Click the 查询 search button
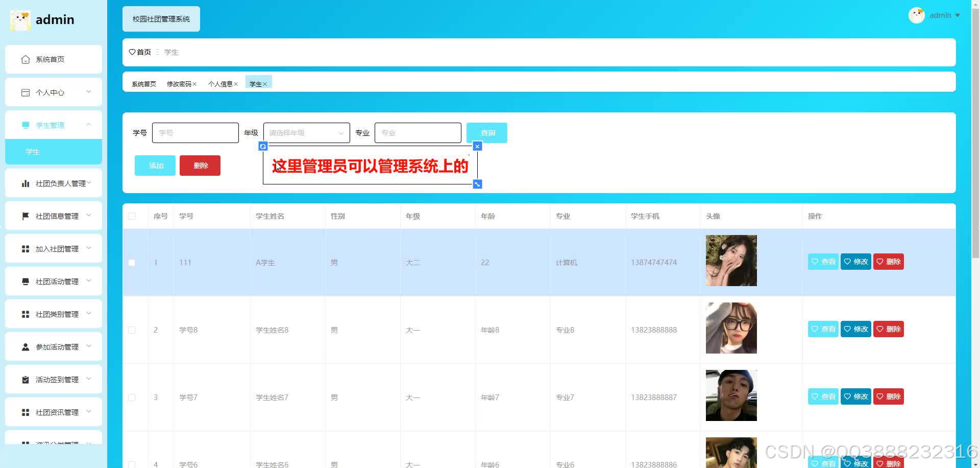 tap(487, 133)
